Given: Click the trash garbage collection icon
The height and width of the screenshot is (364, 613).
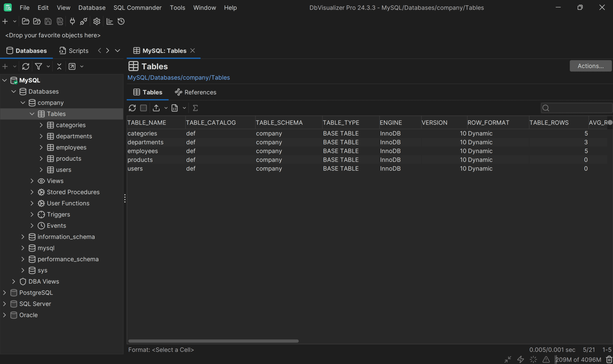Looking at the screenshot, I should [609, 359].
